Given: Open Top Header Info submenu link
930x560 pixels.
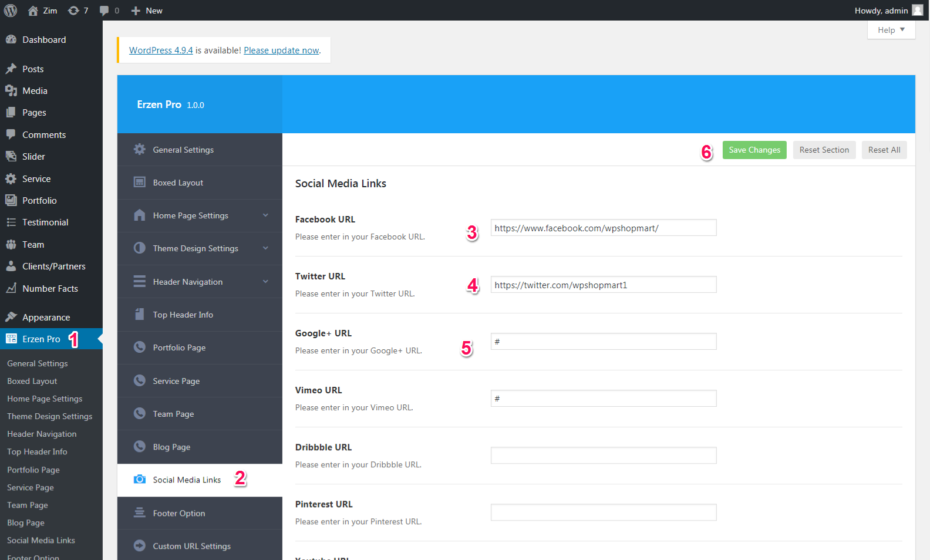Looking at the screenshot, I should (x=37, y=451).
